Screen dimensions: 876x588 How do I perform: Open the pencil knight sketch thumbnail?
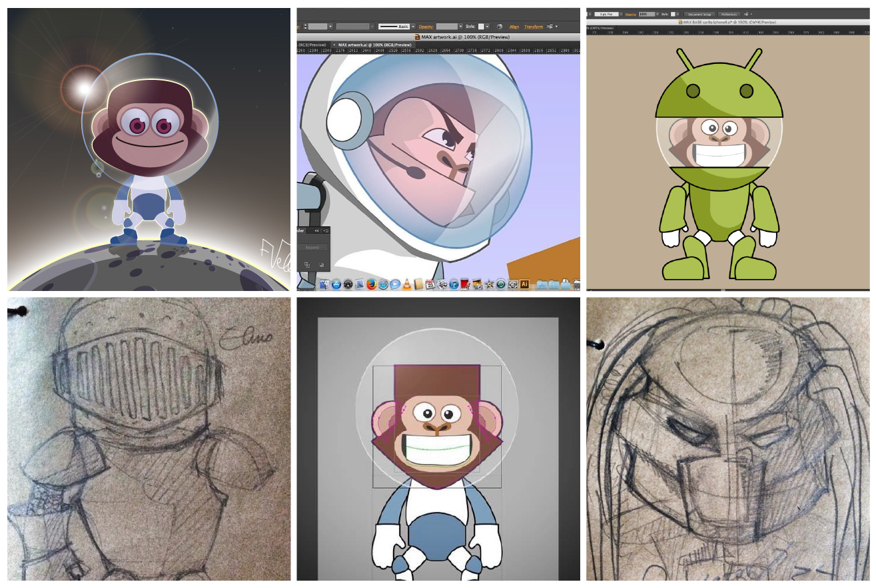(x=149, y=439)
